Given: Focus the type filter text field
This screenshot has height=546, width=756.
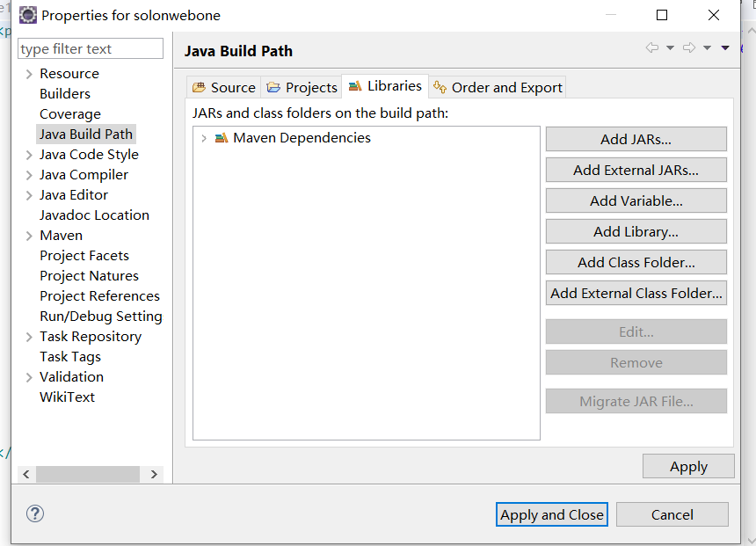Looking at the screenshot, I should (x=91, y=49).
